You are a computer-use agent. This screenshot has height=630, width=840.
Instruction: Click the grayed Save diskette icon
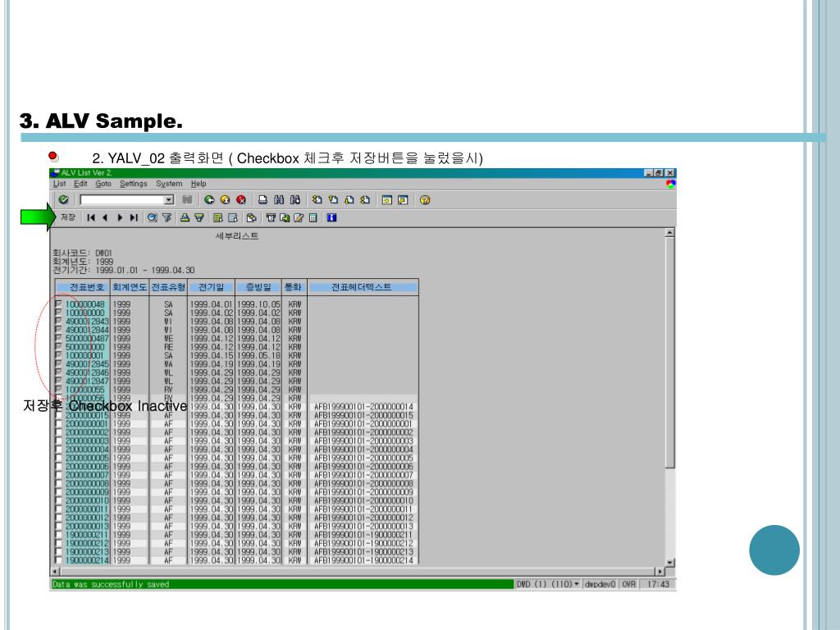pyautogui.click(x=187, y=200)
